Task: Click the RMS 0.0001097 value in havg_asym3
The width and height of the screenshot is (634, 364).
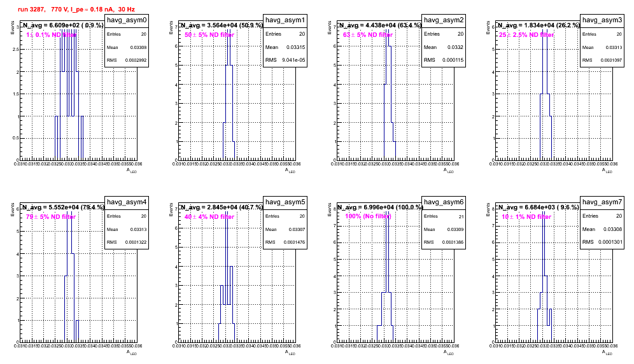Action: coord(611,60)
